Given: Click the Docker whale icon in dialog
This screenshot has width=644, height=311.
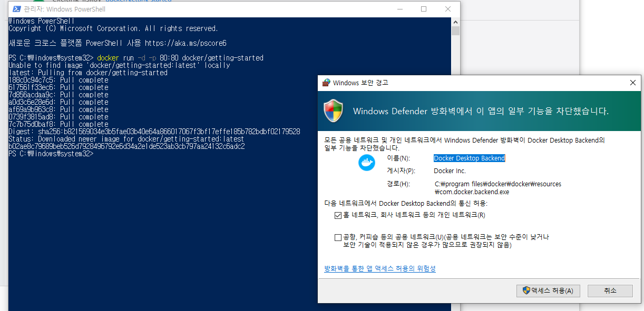Looking at the screenshot, I should [x=367, y=163].
